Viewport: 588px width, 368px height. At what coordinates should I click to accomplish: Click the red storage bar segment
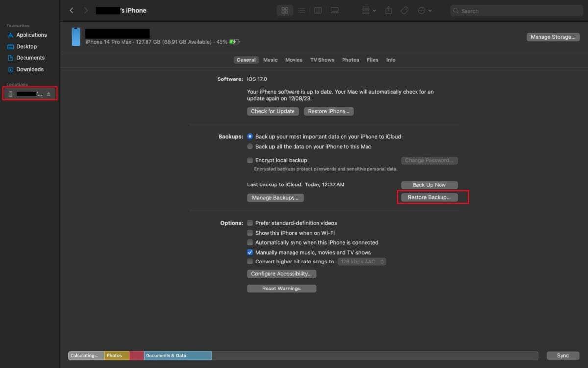coord(137,356)
